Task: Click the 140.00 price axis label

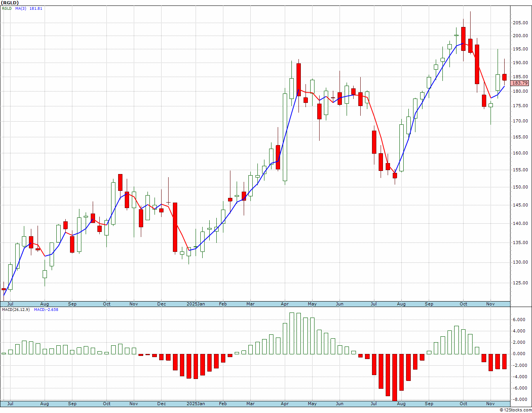Action: click(x=520, y=223)
